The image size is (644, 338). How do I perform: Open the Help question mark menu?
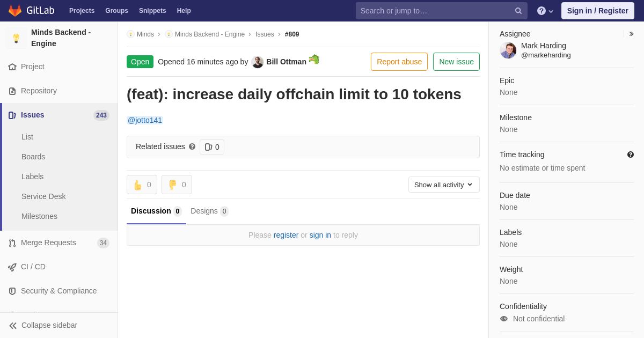[545, 11]
